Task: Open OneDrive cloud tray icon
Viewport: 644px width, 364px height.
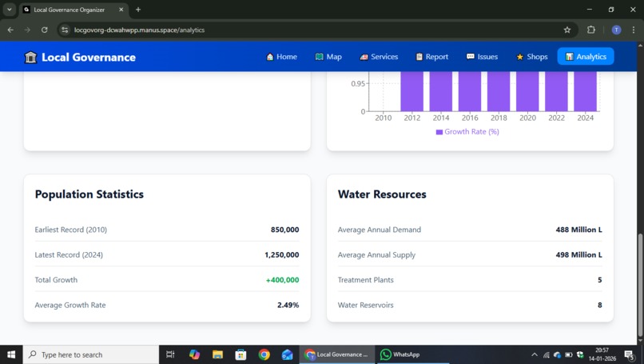Action: click(x=558, y=354)
